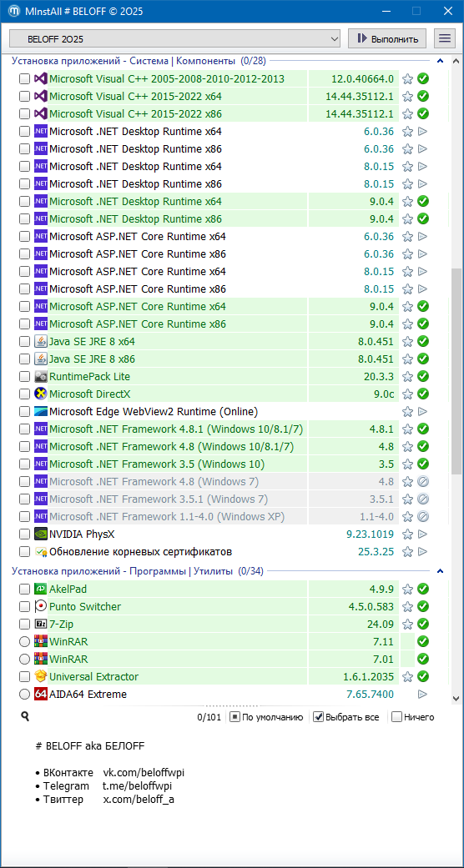Click play arrow for Microsoft Edge WebView2 Runtime
Viewport: 464px width, 868px height.
click(x=423, y=411)
